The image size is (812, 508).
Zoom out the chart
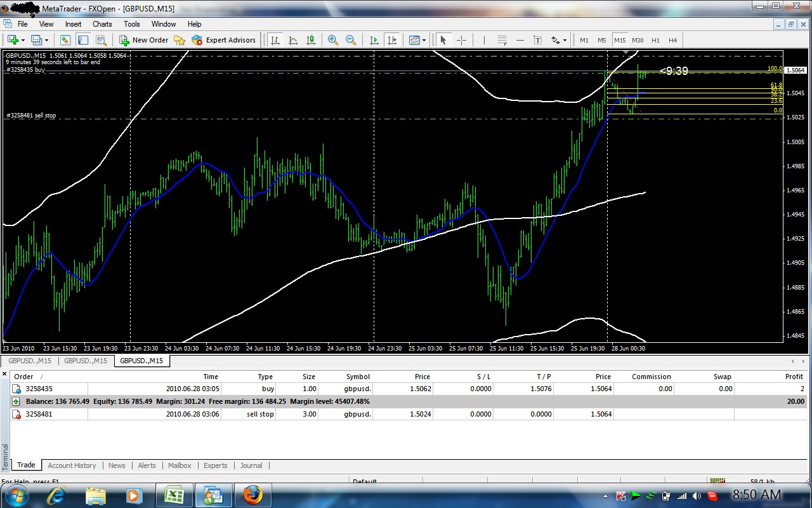tap(350, 40)
